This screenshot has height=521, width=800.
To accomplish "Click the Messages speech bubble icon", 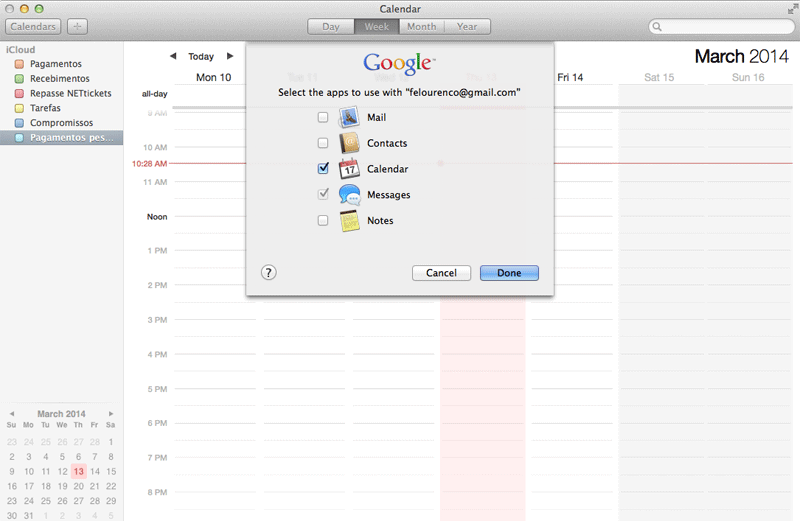I will tap(349, 195).
